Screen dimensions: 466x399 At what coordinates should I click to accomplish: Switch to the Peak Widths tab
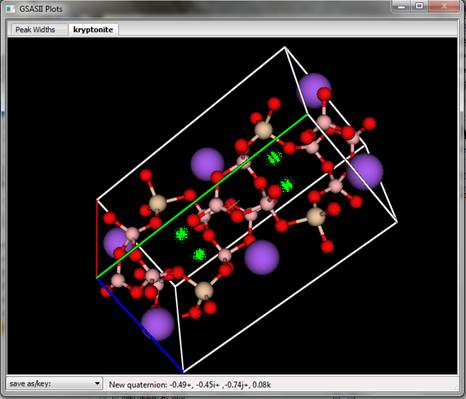pos(35,30)
